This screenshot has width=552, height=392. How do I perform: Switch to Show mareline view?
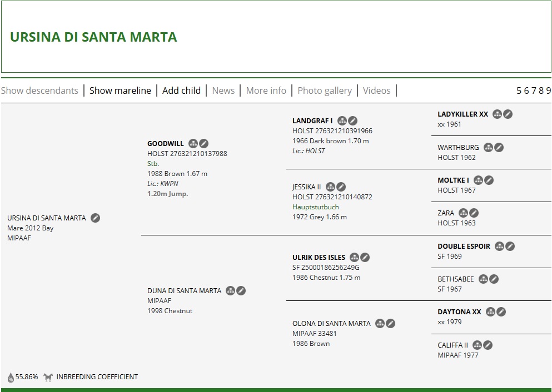[x=120, y=91]
